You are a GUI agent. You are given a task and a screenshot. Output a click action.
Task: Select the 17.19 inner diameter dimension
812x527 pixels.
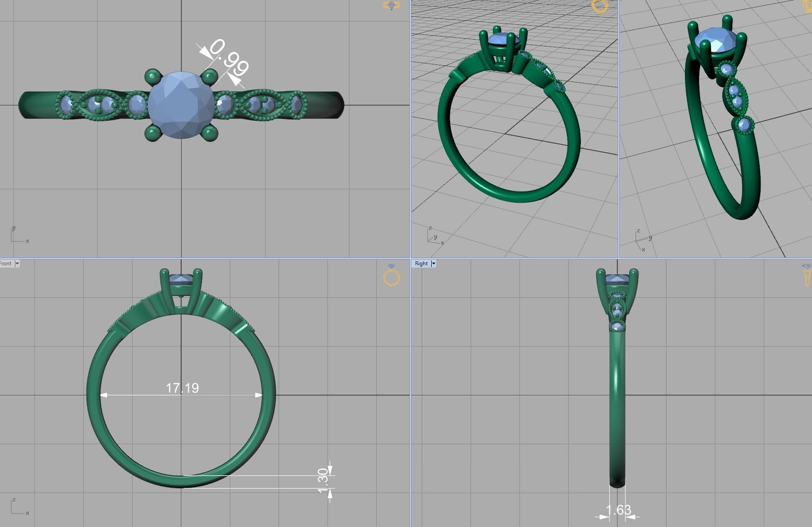point(182,388)
